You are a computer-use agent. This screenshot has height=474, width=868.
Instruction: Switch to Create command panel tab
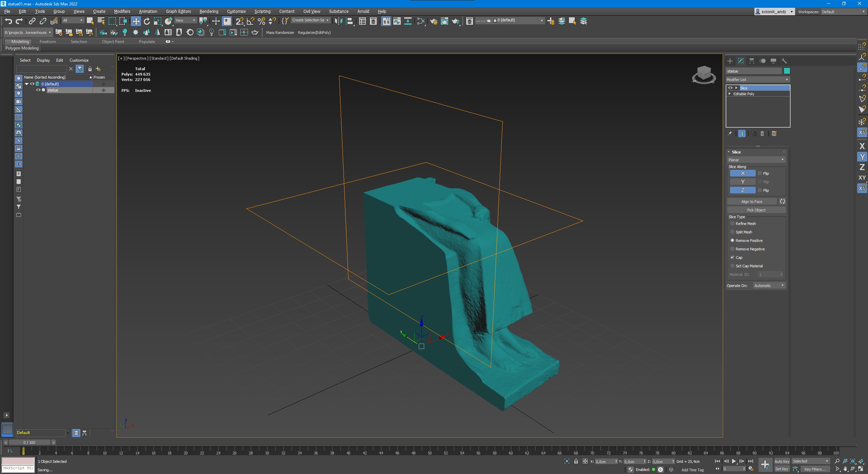730,61
